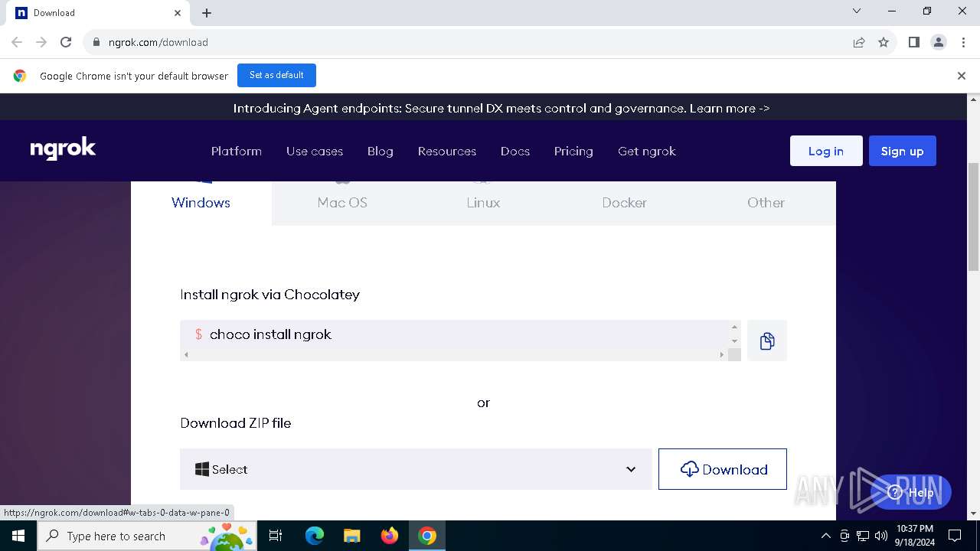
Task: Open network status tray icon
Action: pyautogui.click(x=863, y=536)
